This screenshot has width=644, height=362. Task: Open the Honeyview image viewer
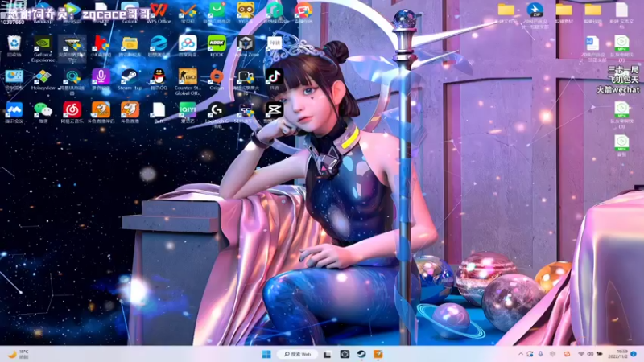click(43, 77)
